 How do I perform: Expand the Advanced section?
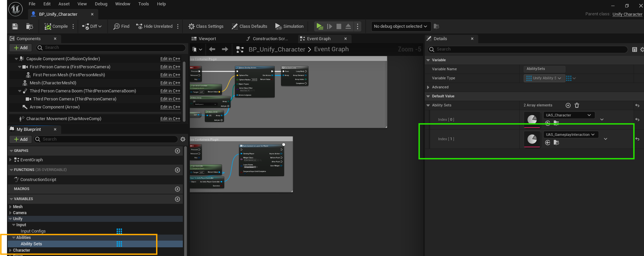point(428,87)
